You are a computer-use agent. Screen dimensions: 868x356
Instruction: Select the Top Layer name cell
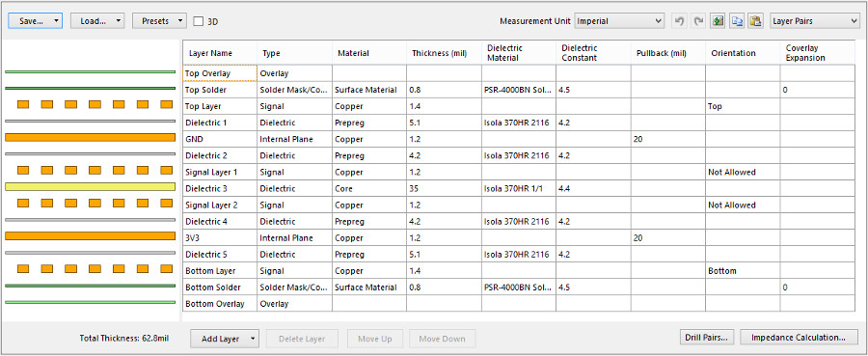tap(220, 106)
